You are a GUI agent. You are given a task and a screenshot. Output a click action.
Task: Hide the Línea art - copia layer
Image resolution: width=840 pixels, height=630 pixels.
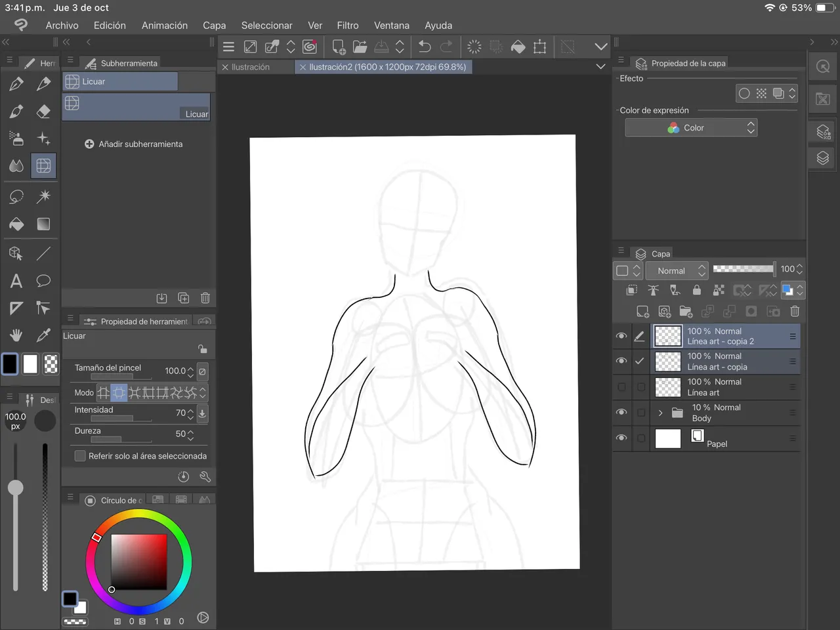621,361
